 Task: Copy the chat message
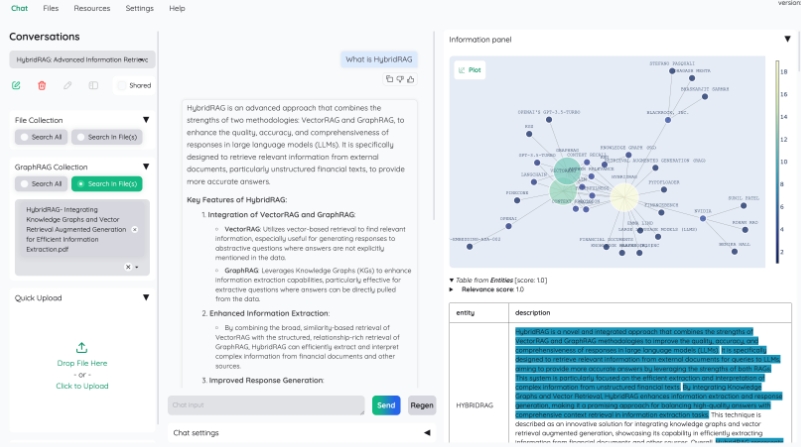click(x=389, y=78)
